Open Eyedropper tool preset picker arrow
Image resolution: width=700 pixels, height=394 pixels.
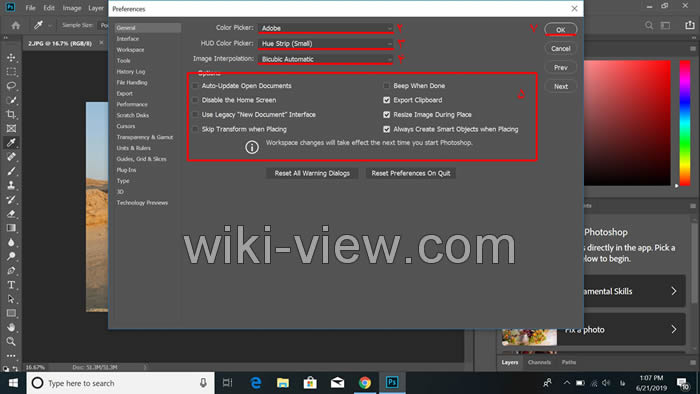click(x=50, y=25)
